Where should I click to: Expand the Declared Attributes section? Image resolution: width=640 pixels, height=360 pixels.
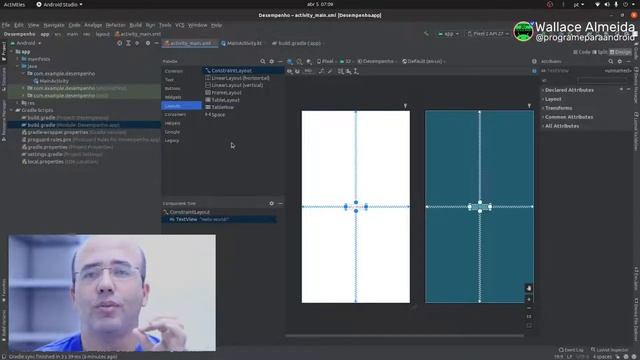569,90
